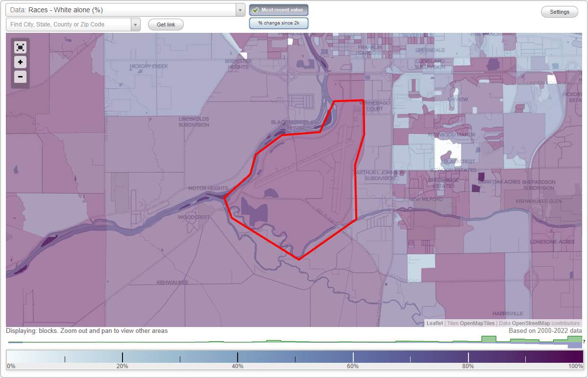
Task: Open the Settings panel
Action: point(559,11)
